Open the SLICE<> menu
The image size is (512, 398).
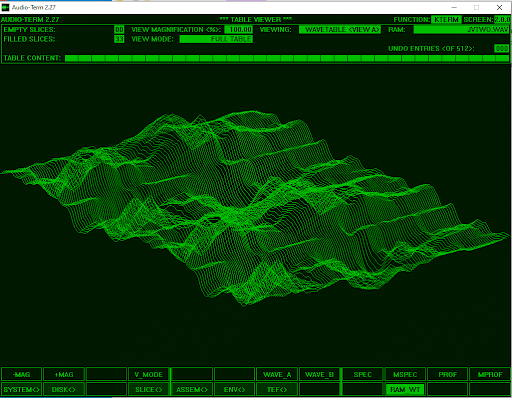click(149, 389)
